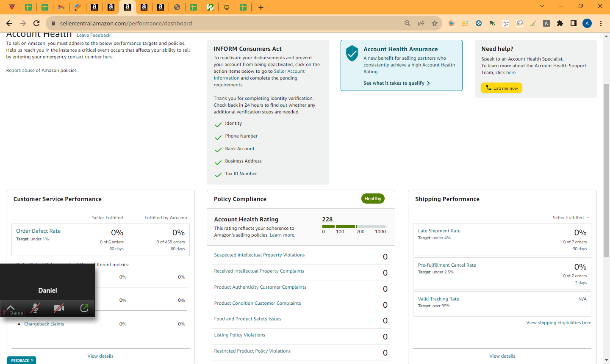
Task: Open Order Defect Rate details
Action: pyautogui.click(x=38, y=231)
